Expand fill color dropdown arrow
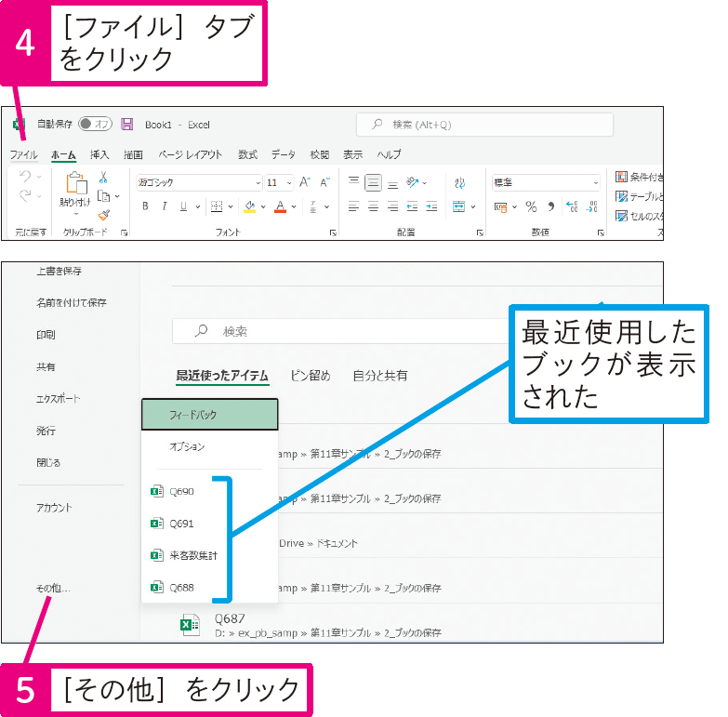Viewport: 728px width, 717px height. coord(263,206)
